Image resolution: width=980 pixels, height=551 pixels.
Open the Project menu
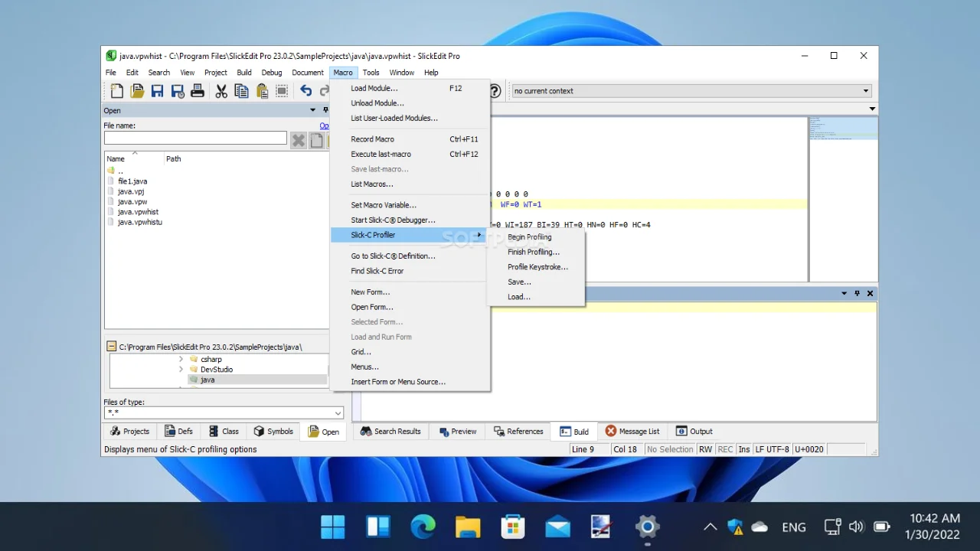(216, 73)
